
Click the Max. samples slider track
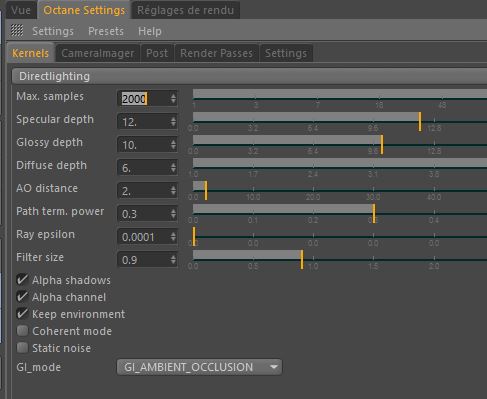tap(340, 94)
